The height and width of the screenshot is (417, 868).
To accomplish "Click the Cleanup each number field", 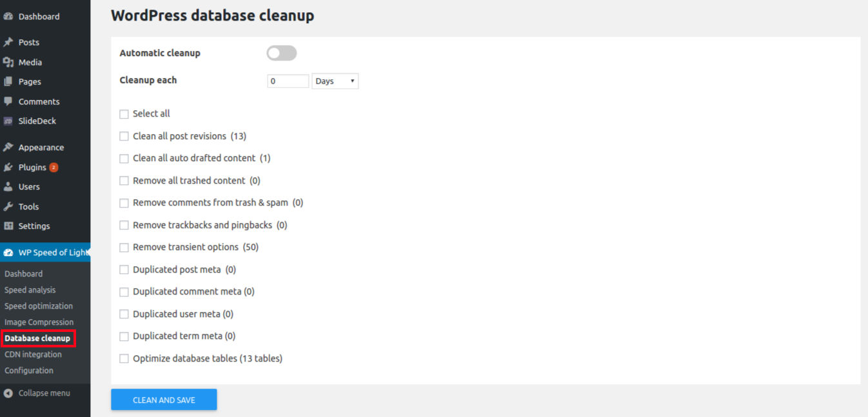I will click(x=288, y=81).
